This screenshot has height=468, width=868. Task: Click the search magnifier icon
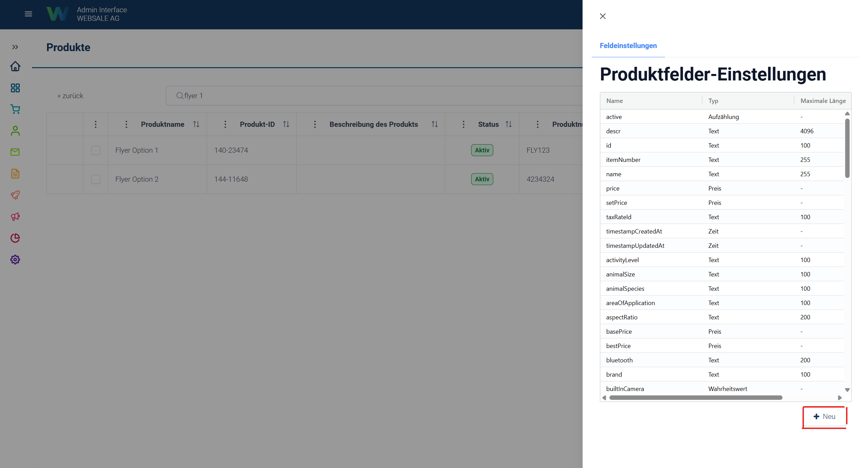point(180,96)
